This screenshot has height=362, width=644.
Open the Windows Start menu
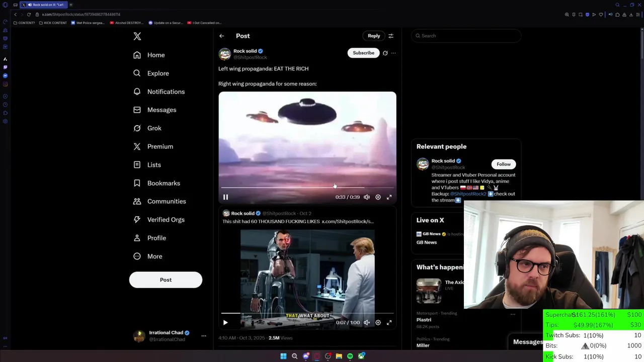pos(283,356)
